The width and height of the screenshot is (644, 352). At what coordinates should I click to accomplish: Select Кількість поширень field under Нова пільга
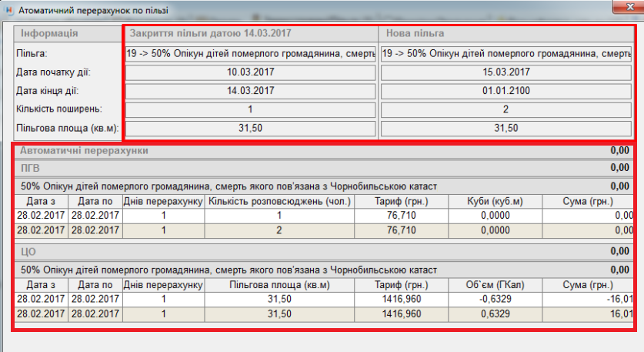tap(506, 109)
